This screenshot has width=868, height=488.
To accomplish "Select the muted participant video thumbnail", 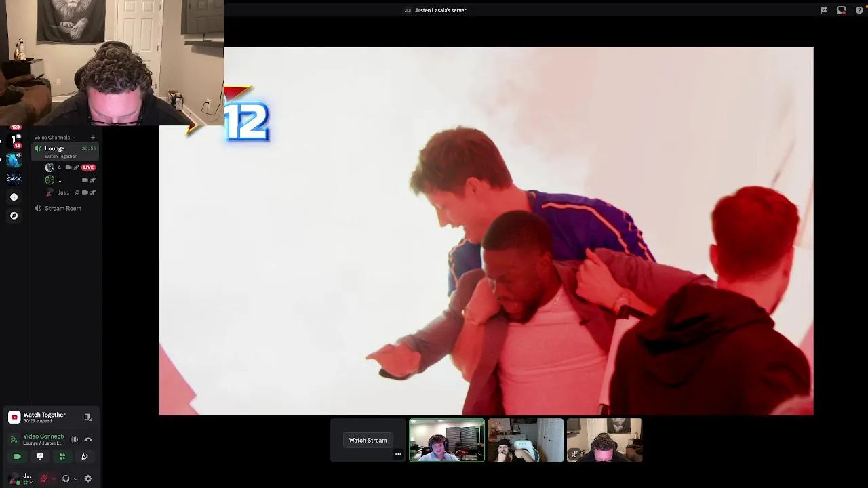I will (604, 440).
